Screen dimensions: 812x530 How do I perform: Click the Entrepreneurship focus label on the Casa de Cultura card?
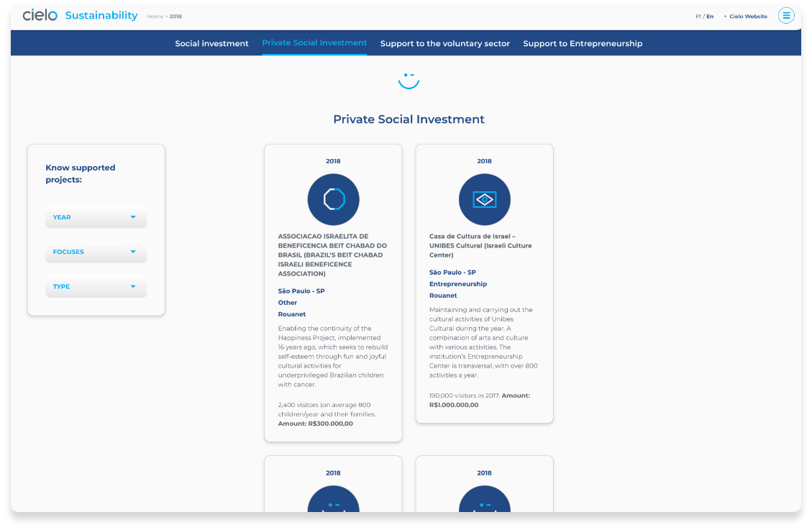click(458, 284)
